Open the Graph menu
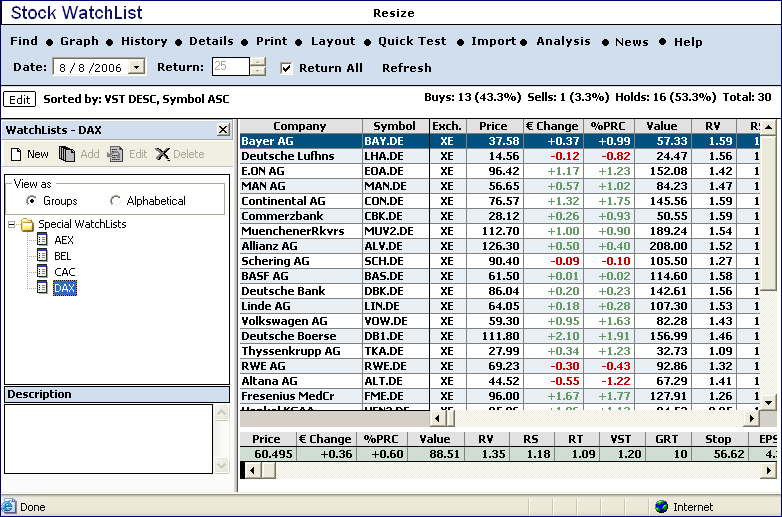The image size is (782, 517). (79, 41)
